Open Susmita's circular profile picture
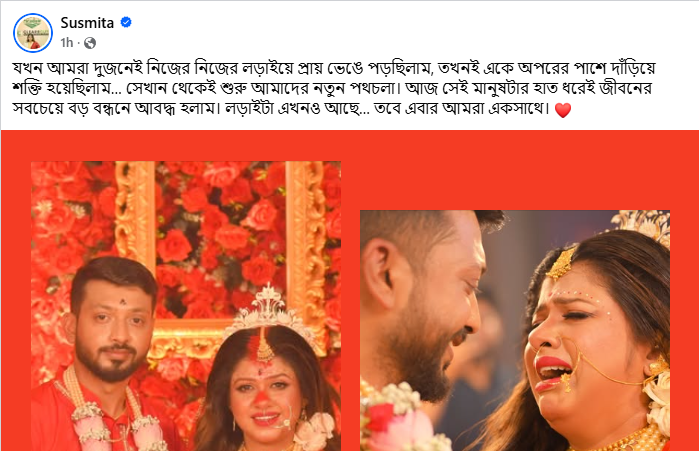This screenshot has width=699, height=451. pyautogui.click(x=33, y=33)
